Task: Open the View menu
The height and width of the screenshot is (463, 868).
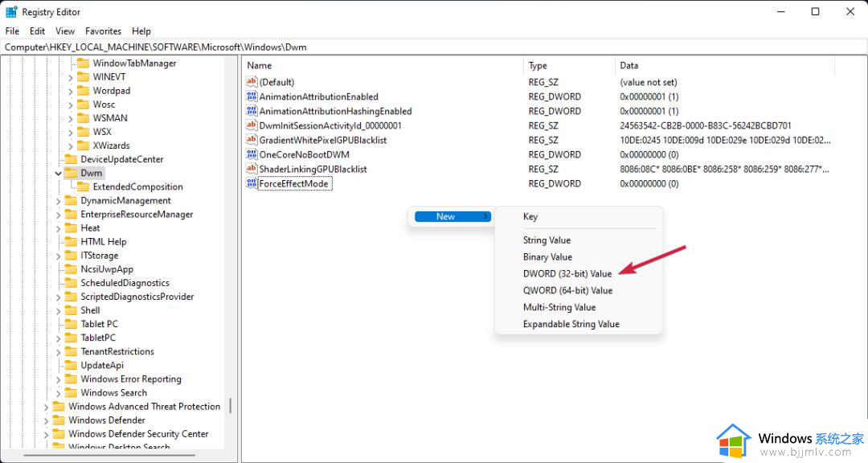Action: pyautogui.click(x=65, y=31)
